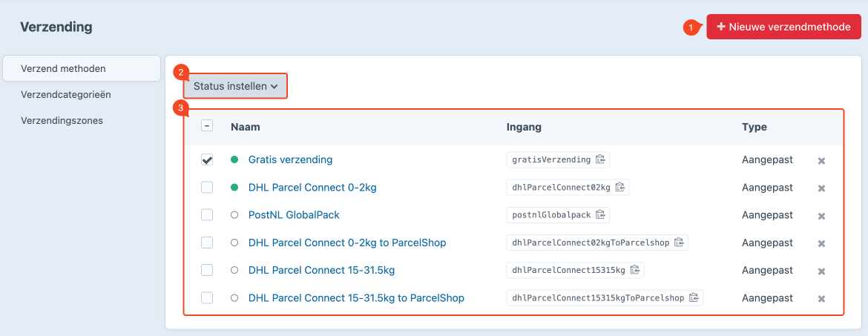Uncheck the Gratis verzending checkbox
Viewport: 868px width, 336px height.
pos(207,159)
